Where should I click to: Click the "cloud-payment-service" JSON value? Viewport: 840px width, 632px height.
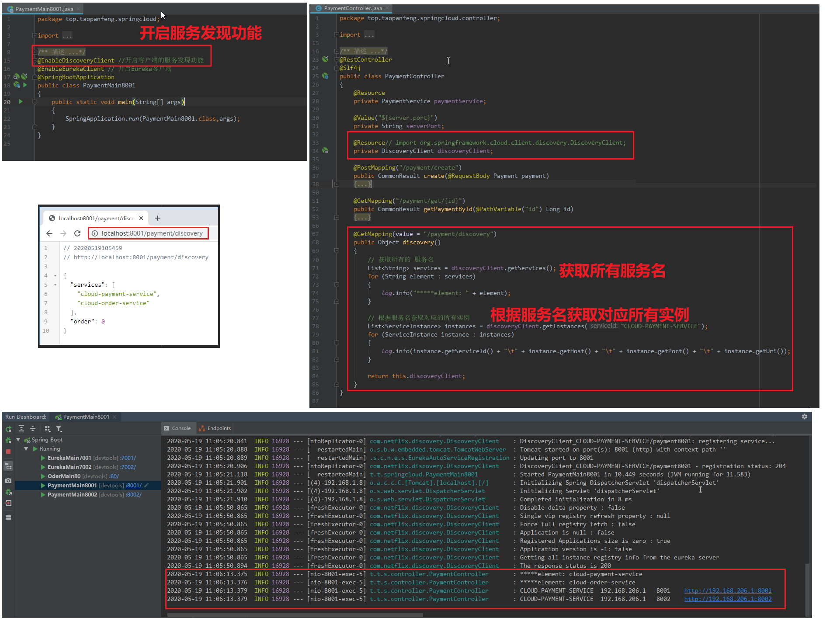117,294
